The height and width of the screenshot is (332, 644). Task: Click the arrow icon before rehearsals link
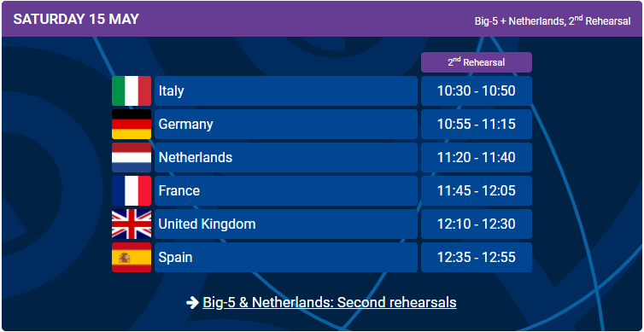(192, 303)
